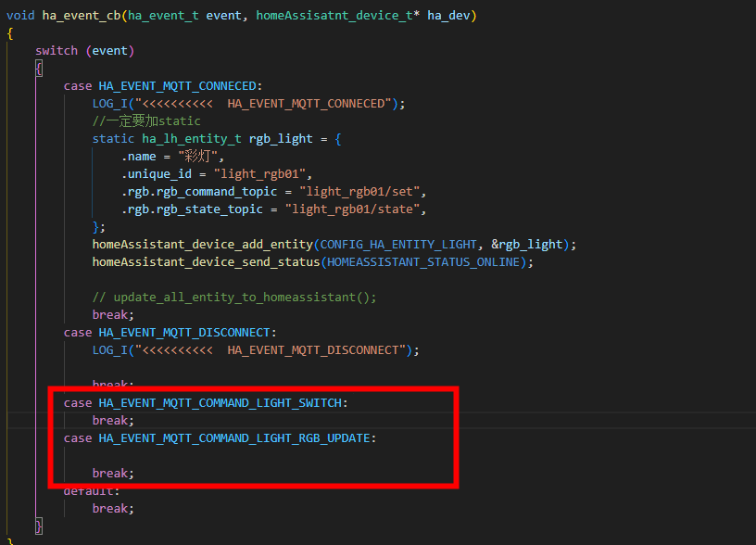This screenshot has width=756, height=545.
Task: Click the .name struct field
Action: (139, 157)
